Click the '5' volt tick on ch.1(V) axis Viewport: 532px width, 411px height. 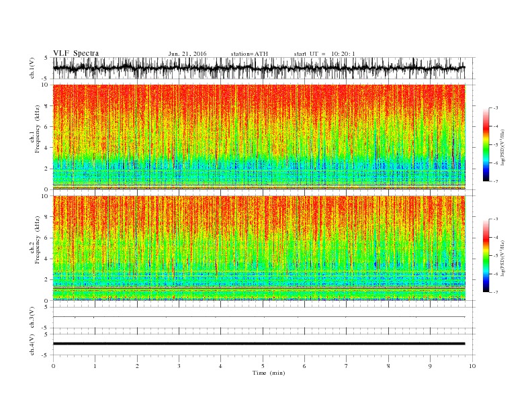(x=46, y=58)
